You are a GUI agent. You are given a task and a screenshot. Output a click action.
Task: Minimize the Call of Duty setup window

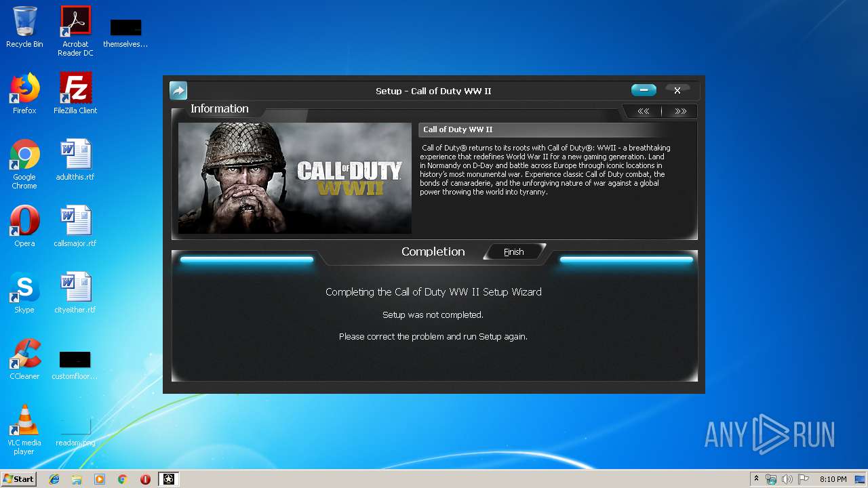(x=644, y=90)
